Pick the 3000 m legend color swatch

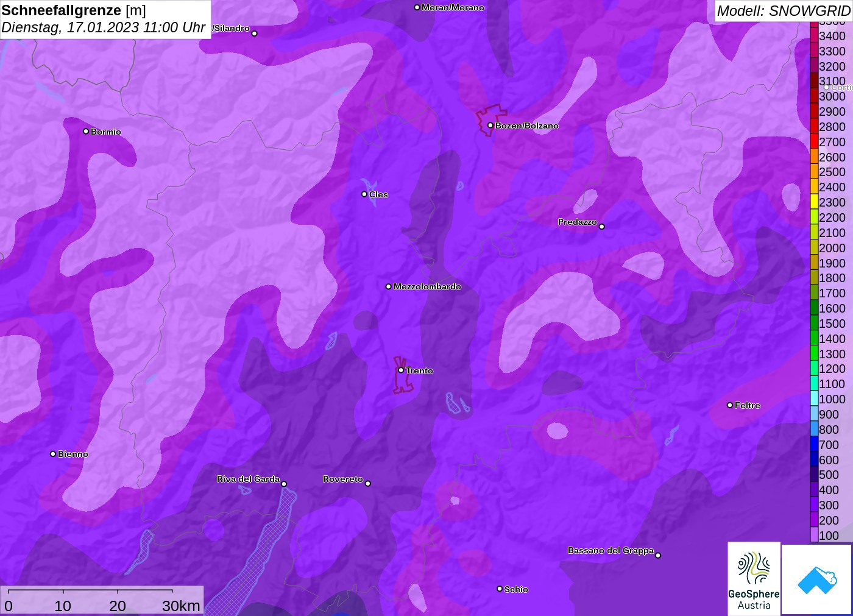(814, 96)
